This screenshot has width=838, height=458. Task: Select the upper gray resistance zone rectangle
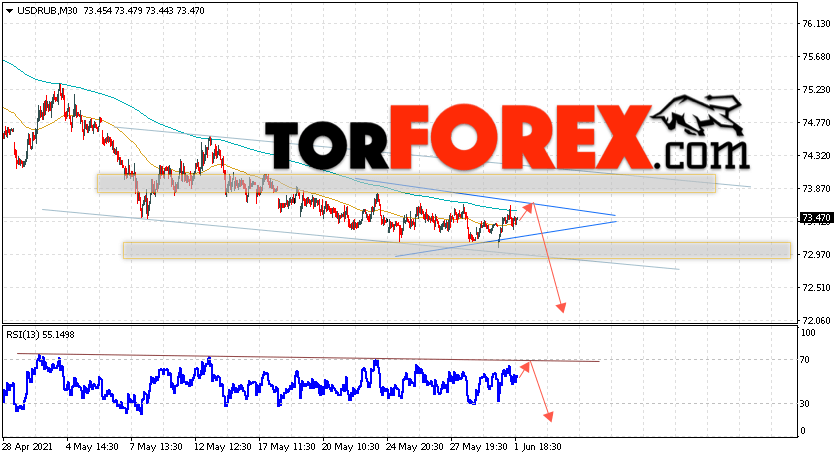click(x=406, y=183)
